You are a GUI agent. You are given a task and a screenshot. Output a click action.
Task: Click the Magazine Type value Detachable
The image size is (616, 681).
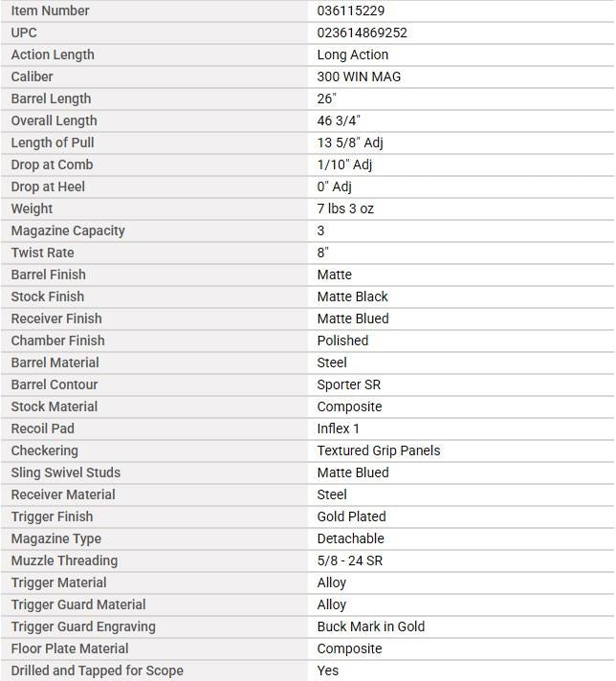click(x=351, y=538)
